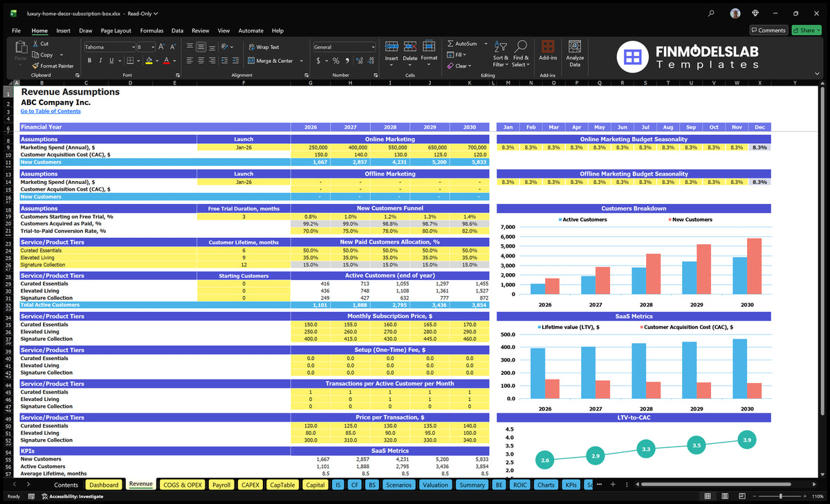Click the zoom slider handle in status bar

tap(781, 496)
